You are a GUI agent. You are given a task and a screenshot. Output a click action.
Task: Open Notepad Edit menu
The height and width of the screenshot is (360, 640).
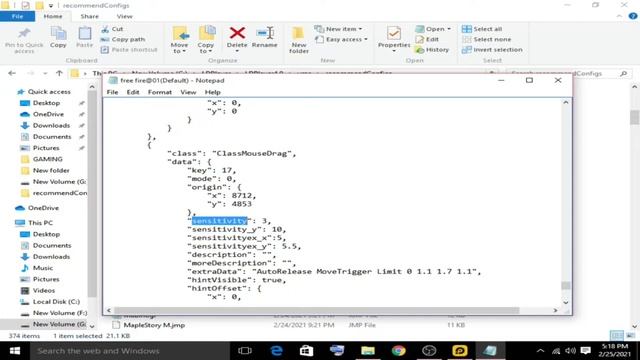133,92
